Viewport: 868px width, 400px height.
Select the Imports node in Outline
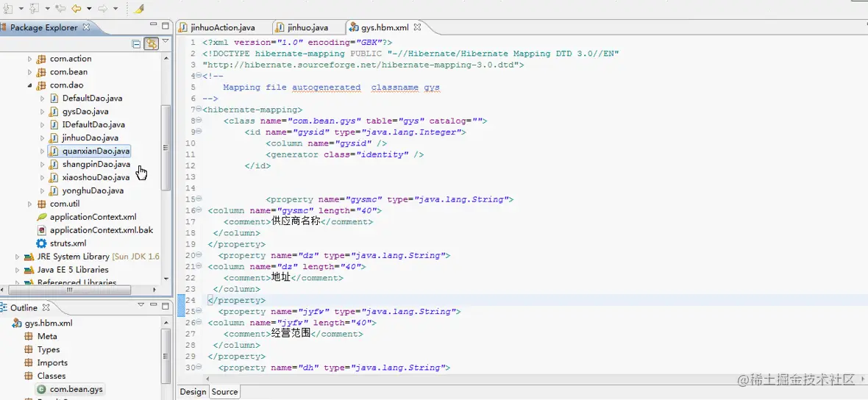52,363
